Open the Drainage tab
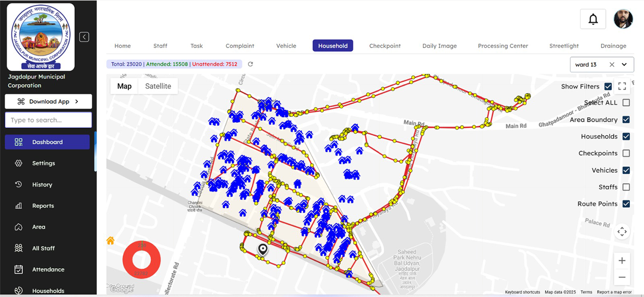644x297 pixels. click(613, 46)
